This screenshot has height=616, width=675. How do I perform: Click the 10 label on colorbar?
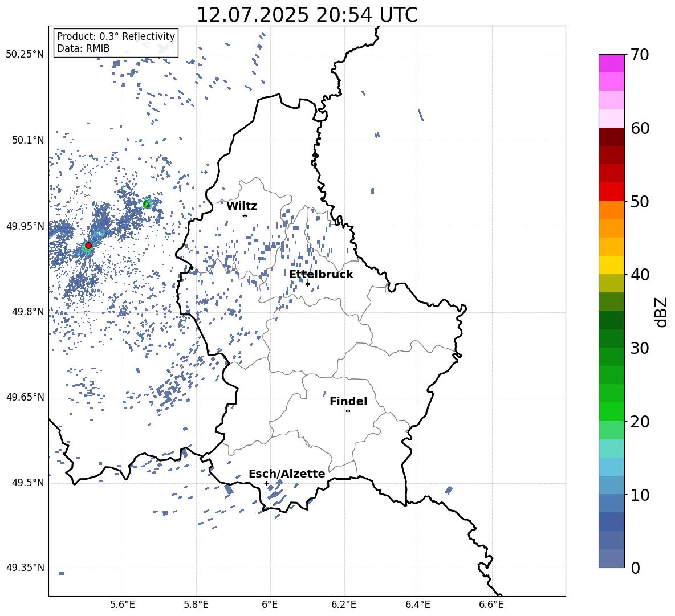[x=640, y=495]
